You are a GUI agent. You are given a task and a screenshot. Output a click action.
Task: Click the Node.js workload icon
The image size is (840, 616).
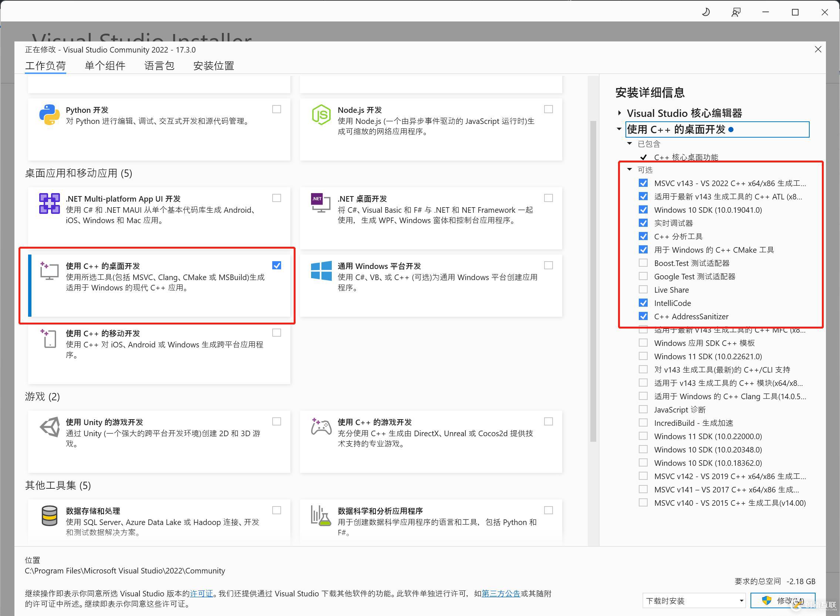(x=321, y=114)
